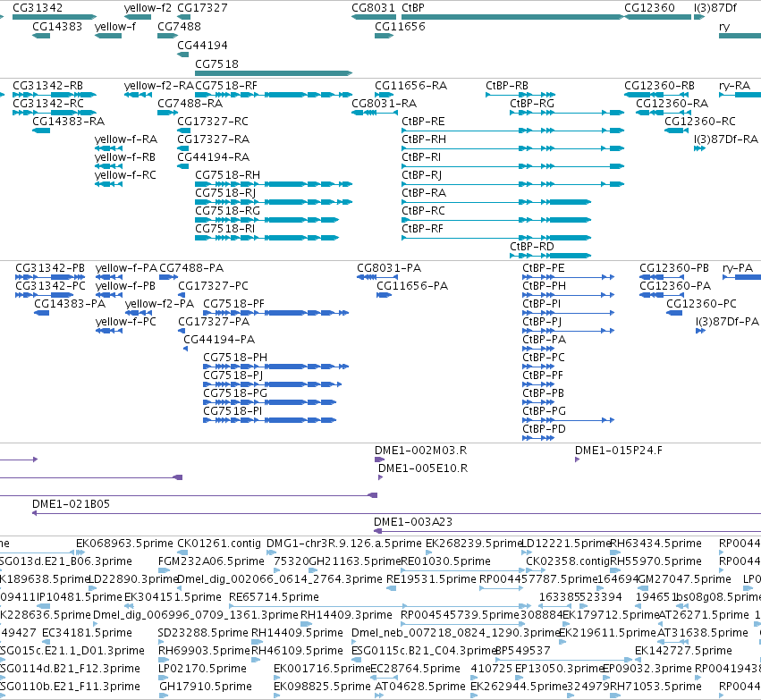Image resolution: width=761 pixels, height=700 pixels.
Task: Select the DME1-005E10.R BAC end
Action: [381, 477]
